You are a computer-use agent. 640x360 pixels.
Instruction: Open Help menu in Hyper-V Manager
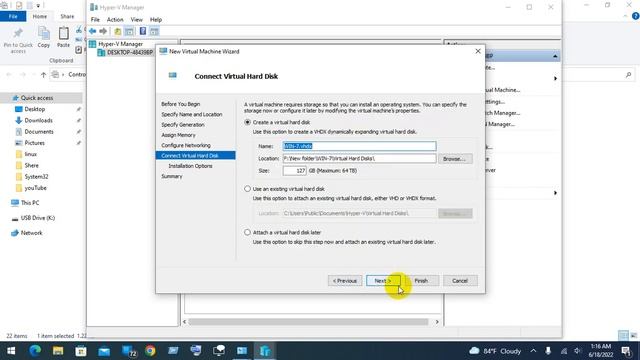coord(156,20)
